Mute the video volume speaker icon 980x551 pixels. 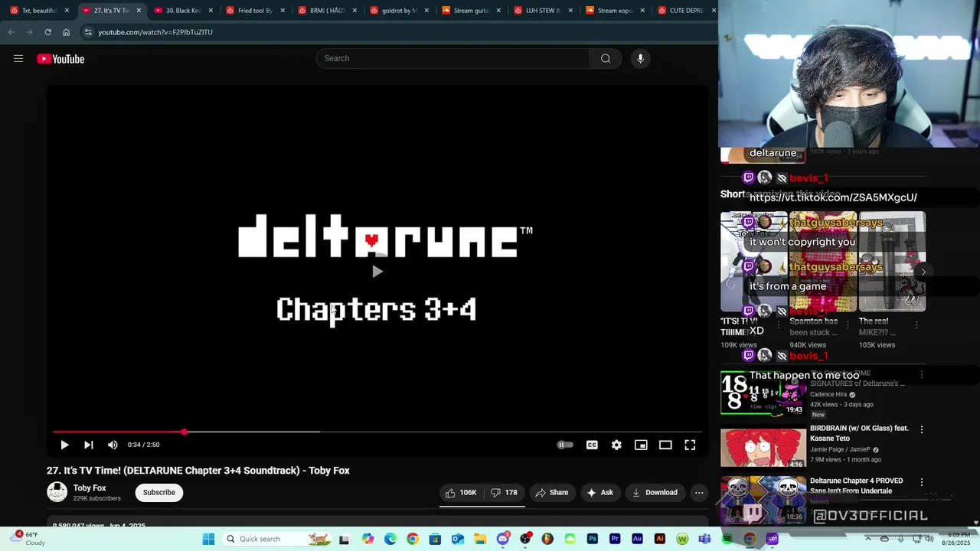tap(113, 445)
